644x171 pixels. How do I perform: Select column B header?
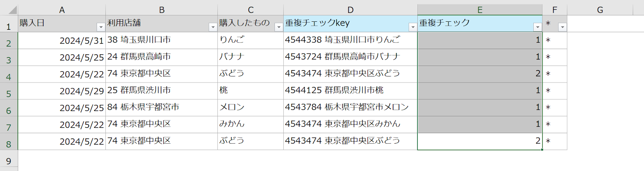(x=162, y=10)
